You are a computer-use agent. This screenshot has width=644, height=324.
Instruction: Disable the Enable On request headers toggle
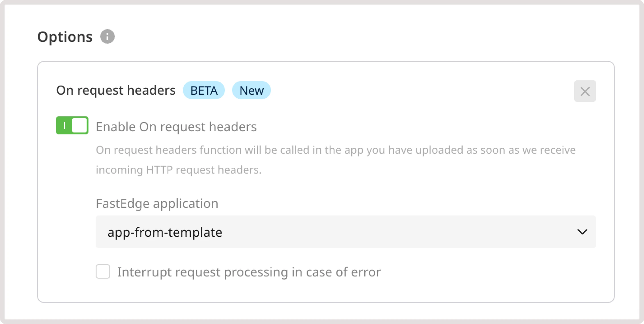[x=72, y=126]
